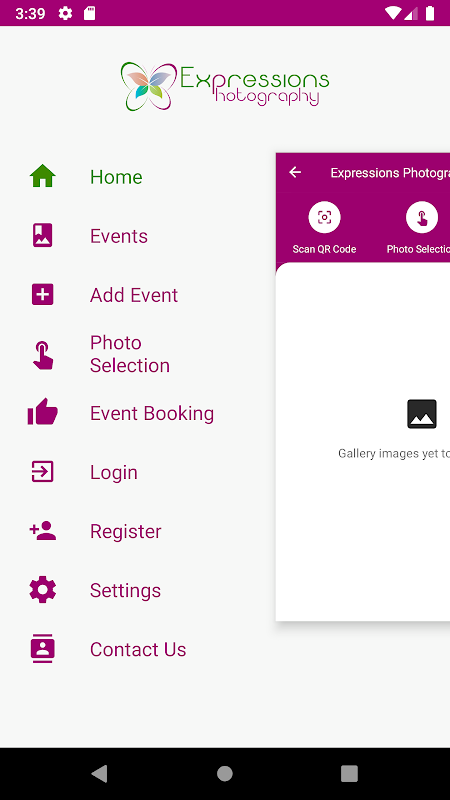Tap the Event Booking thumbs-up icon

(x=42, y=412)
